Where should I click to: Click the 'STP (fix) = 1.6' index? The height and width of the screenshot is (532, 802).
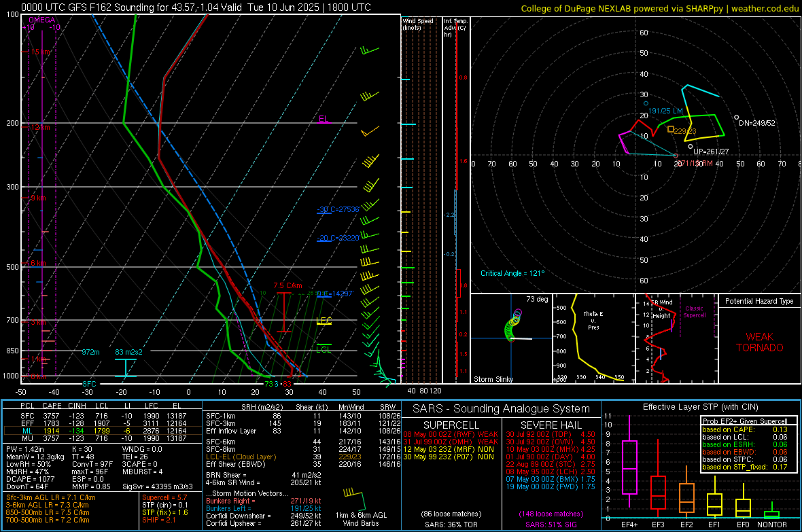point(165,512)
